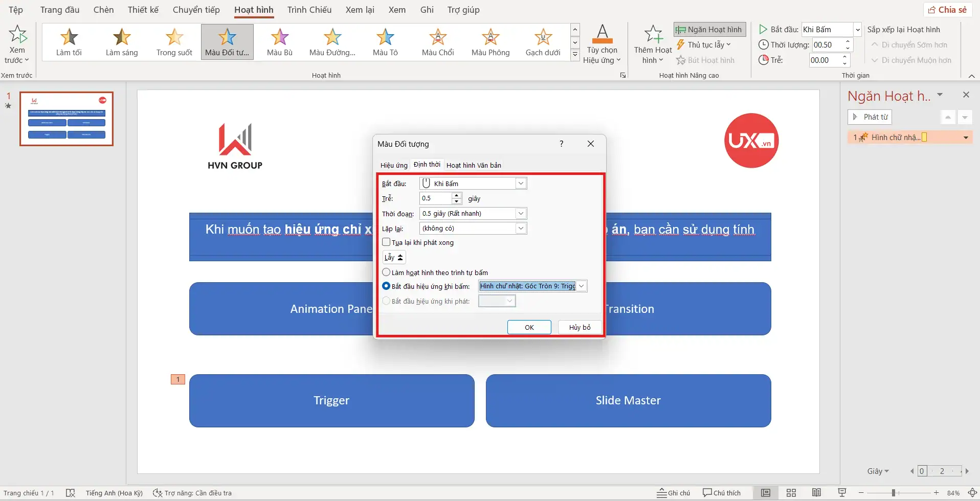Expand the Lặp lại repeat dropdown
This screenshot has height=501, width=980.
pyautogui.click(x=521, y=229)
